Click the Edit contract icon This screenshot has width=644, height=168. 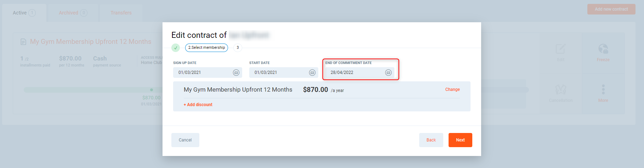pos(560,49)
